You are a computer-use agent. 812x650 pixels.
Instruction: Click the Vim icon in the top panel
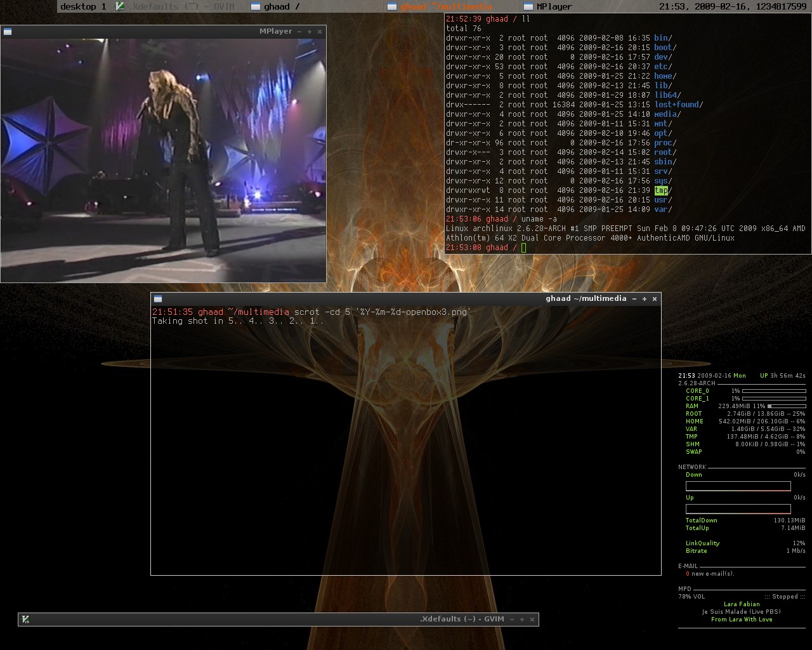(x=120, y=6)
